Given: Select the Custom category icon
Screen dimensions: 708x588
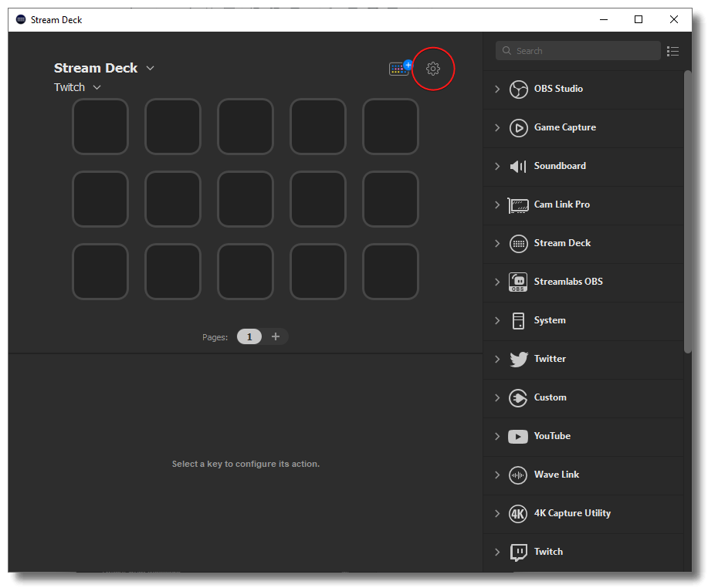Looking at the screenshot, I should (x=518, y=398).
